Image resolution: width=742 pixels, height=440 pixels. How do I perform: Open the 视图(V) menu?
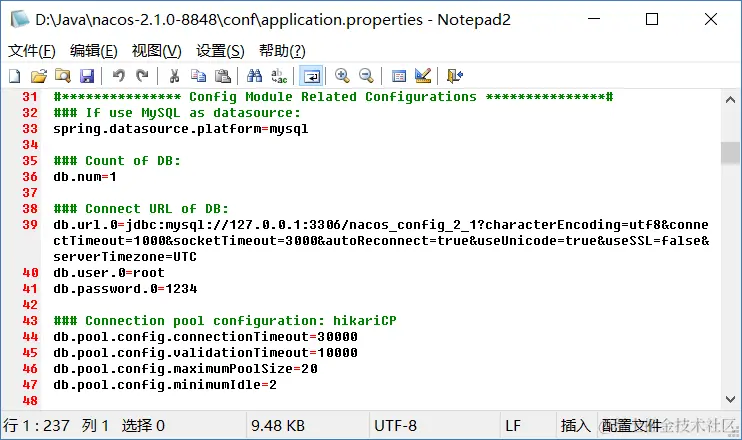click(x=157, y=51)
